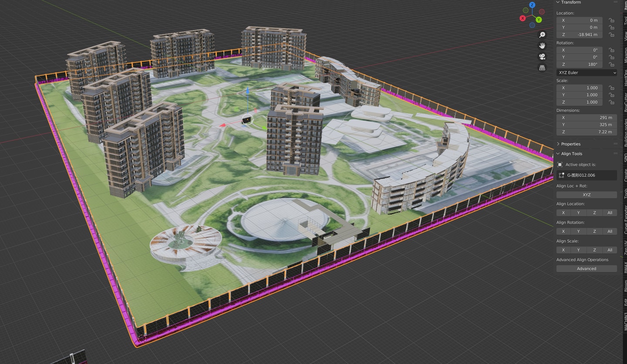
Task: Click the dim red negative X gizmo dot
Action: coord(542,12)
